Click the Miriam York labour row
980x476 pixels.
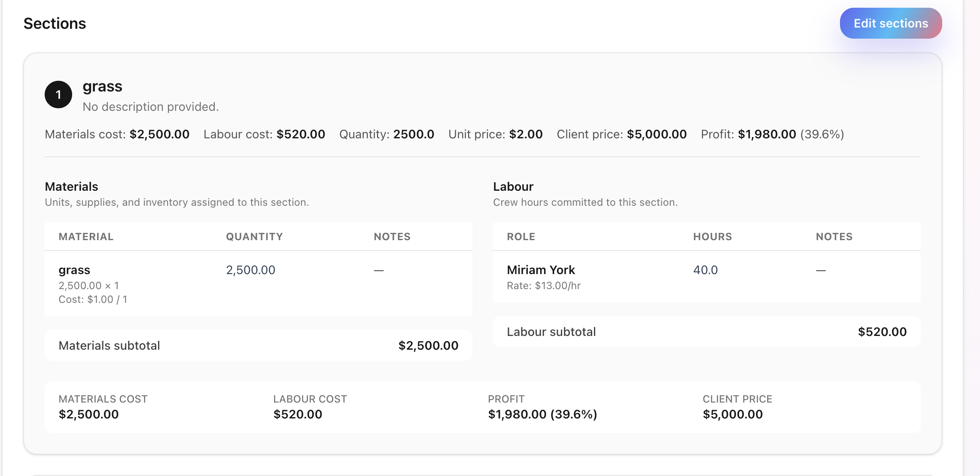point(541,270)
